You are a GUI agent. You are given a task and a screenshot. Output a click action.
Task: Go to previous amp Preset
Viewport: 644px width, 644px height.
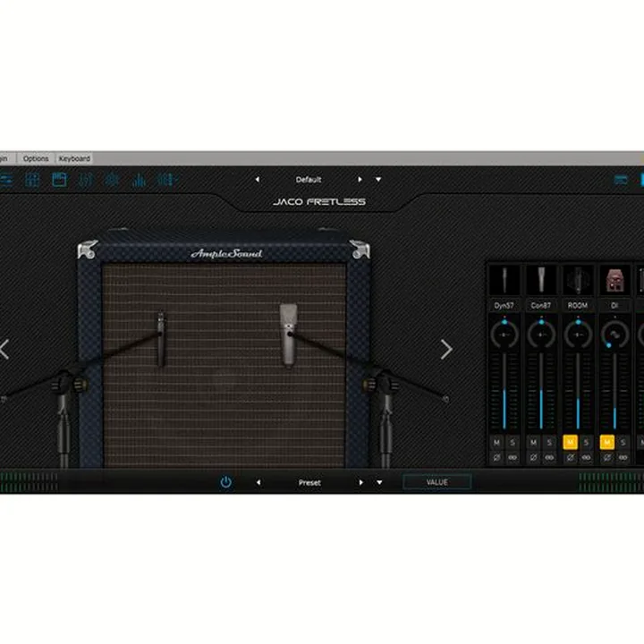pyautogui.click(x=258, y=483)
